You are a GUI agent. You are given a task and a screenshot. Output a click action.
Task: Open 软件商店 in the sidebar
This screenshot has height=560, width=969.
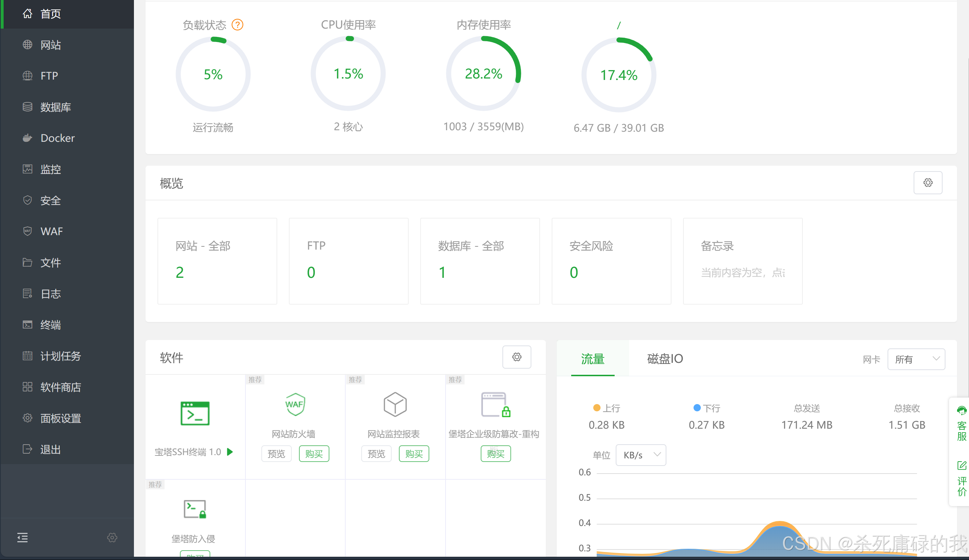click(67, 387)
